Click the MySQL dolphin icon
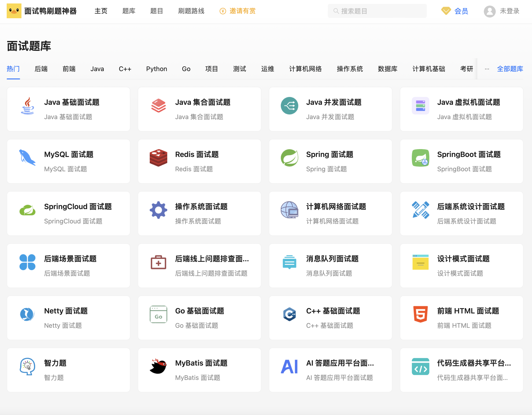Image resolution: width=532 pixels, height=415 pixels. [x=27, y=158]
